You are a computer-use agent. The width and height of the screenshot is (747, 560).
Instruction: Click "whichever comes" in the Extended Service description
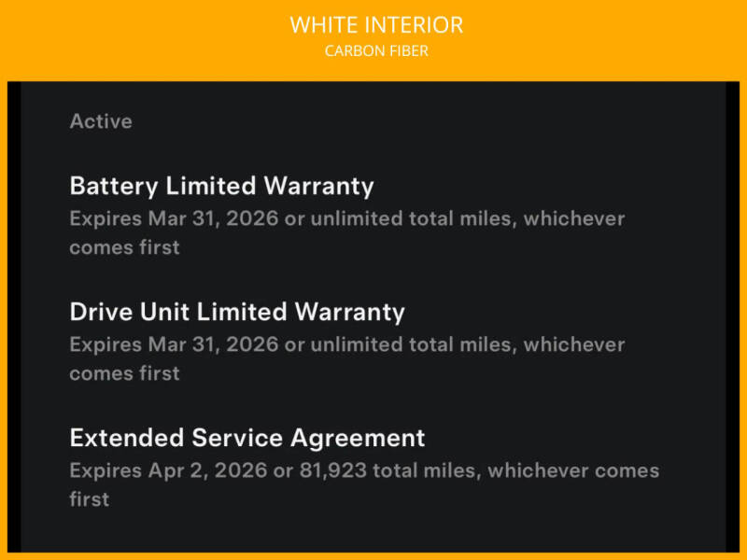572,470
